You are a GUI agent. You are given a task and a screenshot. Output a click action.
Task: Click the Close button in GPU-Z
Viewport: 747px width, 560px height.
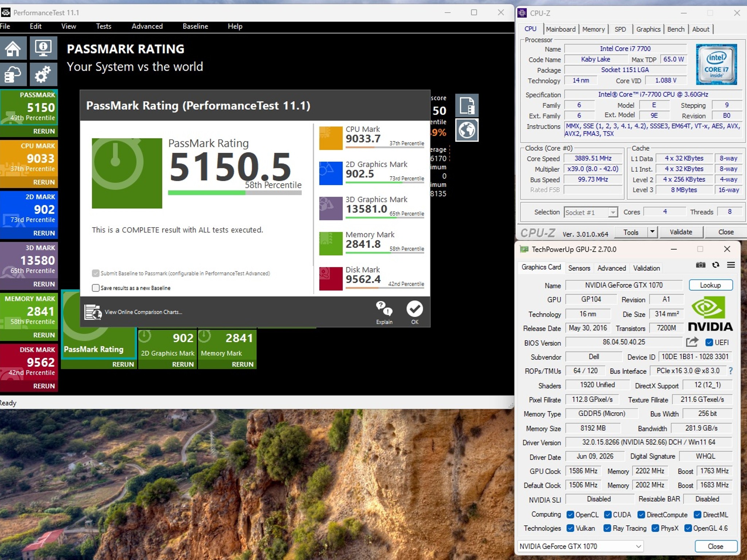click(715, 546)
